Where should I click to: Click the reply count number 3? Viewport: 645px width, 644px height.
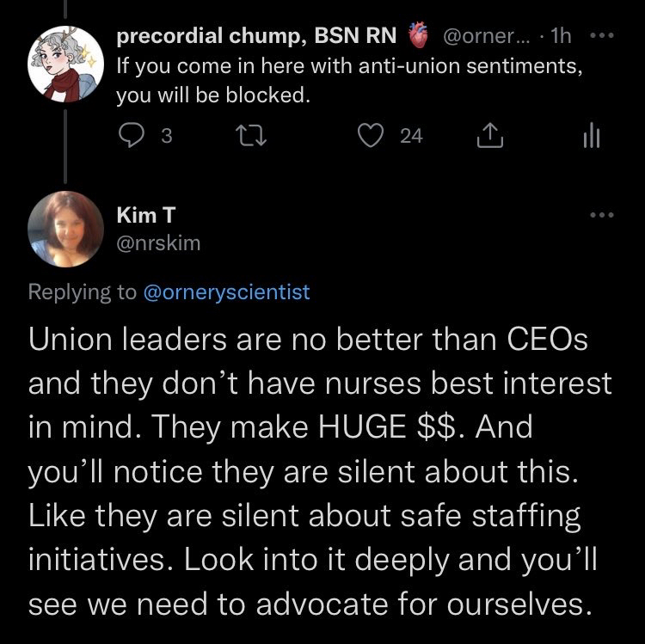(x=167, y=135)
